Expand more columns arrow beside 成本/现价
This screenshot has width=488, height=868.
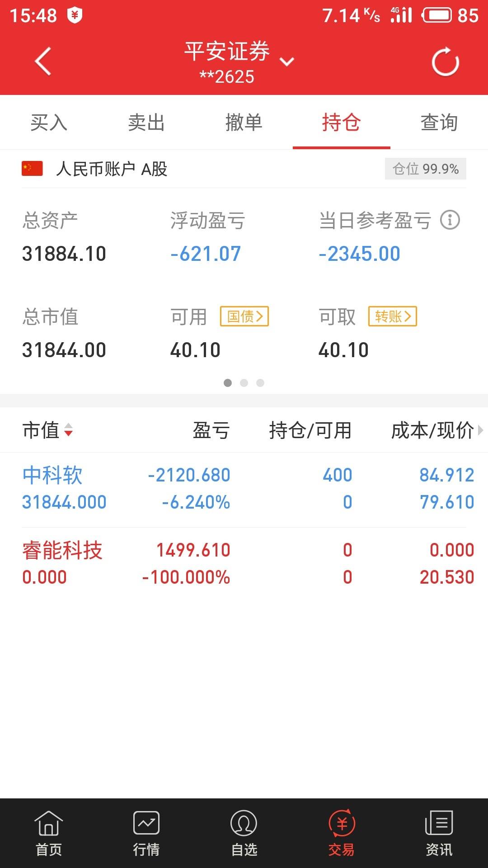480,430
